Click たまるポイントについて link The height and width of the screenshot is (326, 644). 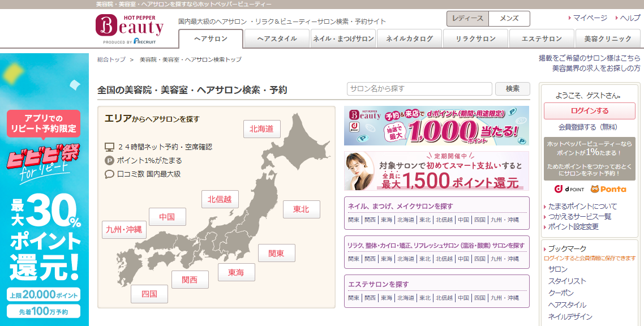(582, 207)
